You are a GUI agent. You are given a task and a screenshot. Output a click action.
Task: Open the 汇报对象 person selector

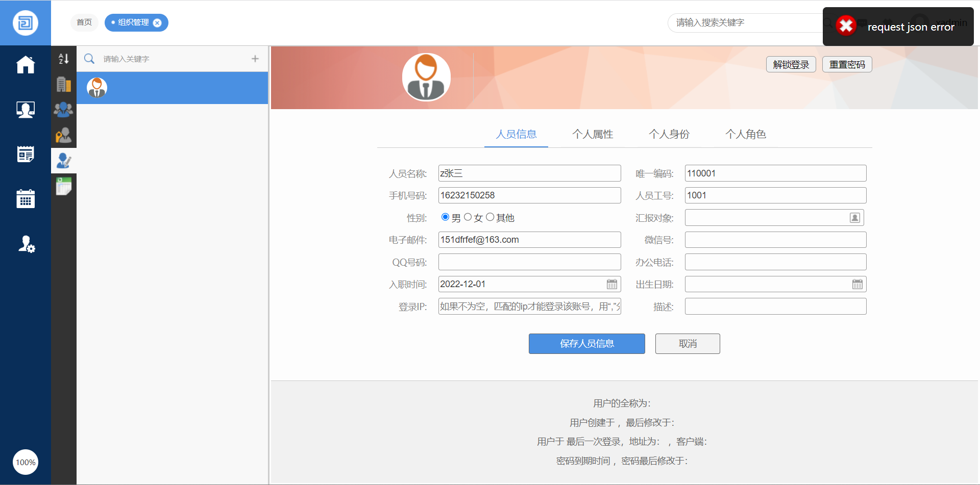(855, 218)
